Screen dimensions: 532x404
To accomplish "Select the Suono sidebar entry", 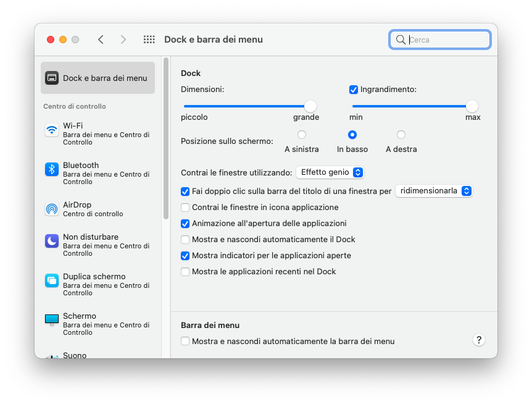I will [x=75, y=355].
